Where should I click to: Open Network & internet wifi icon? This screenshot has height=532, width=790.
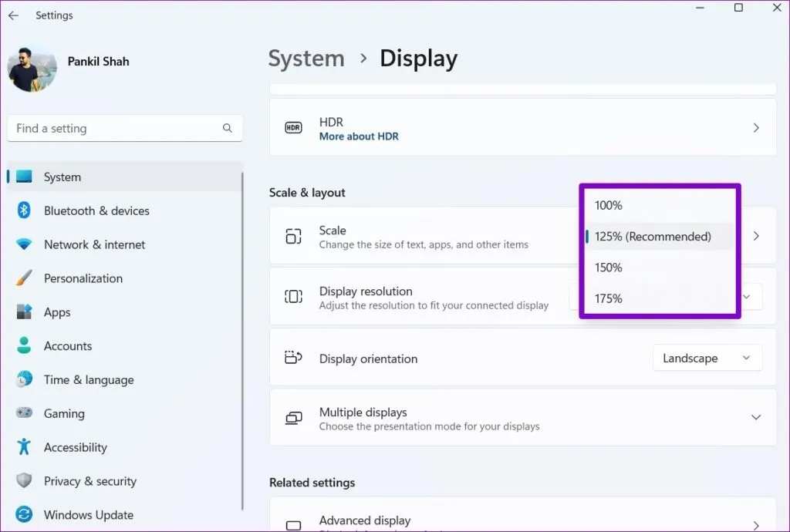coord(24,244)
